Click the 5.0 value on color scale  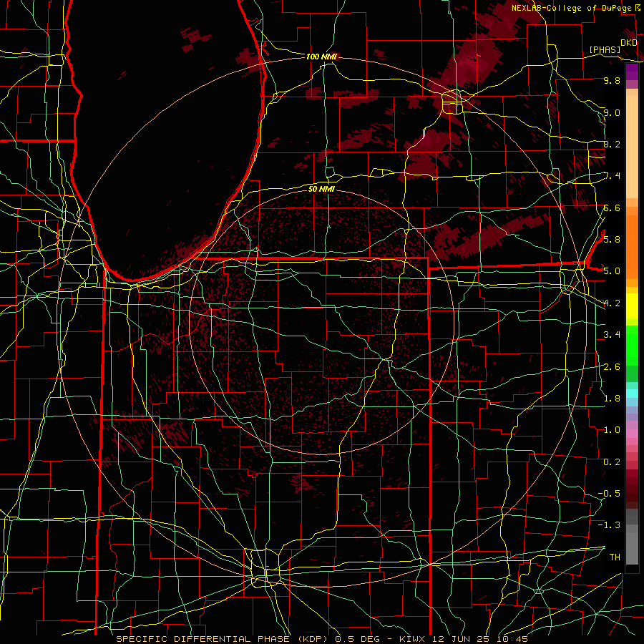612,271
